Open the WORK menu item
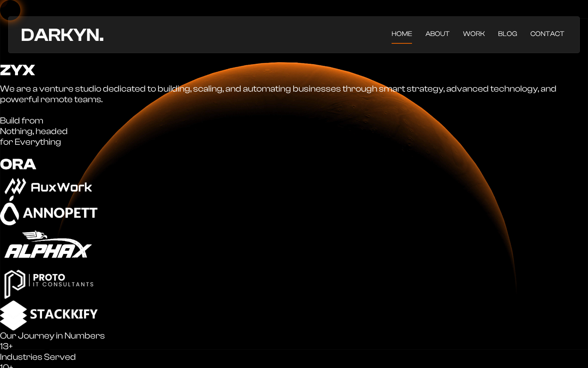588x368 pixels. pos(474,34)
